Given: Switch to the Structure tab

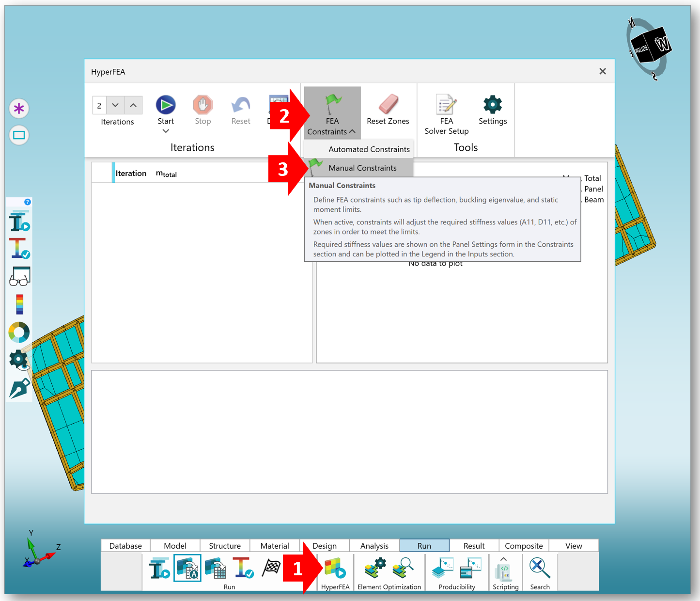Looking at the screenshot, I should (225, 546).
